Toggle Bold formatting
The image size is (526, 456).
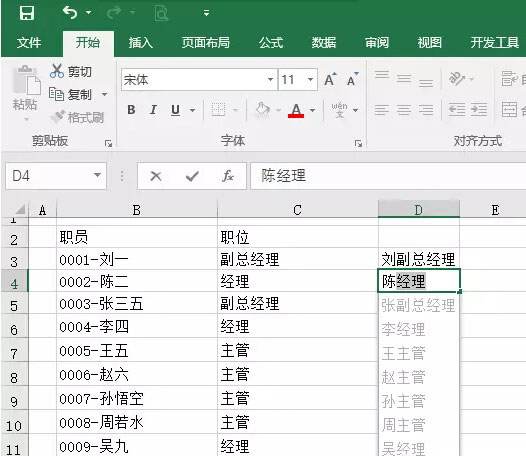click(x=131, y=110)
